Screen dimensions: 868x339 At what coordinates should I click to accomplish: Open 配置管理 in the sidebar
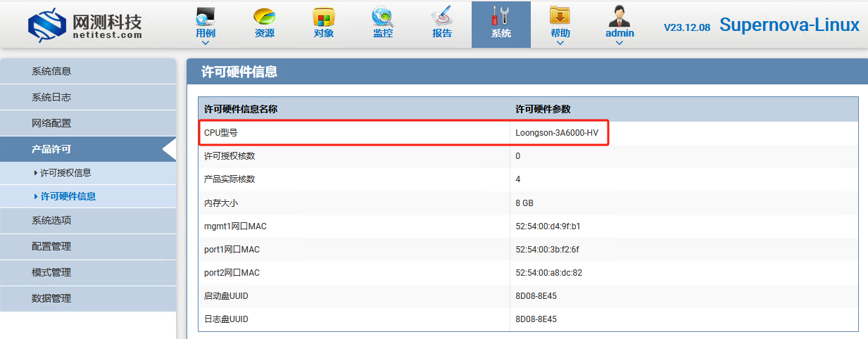88,246
